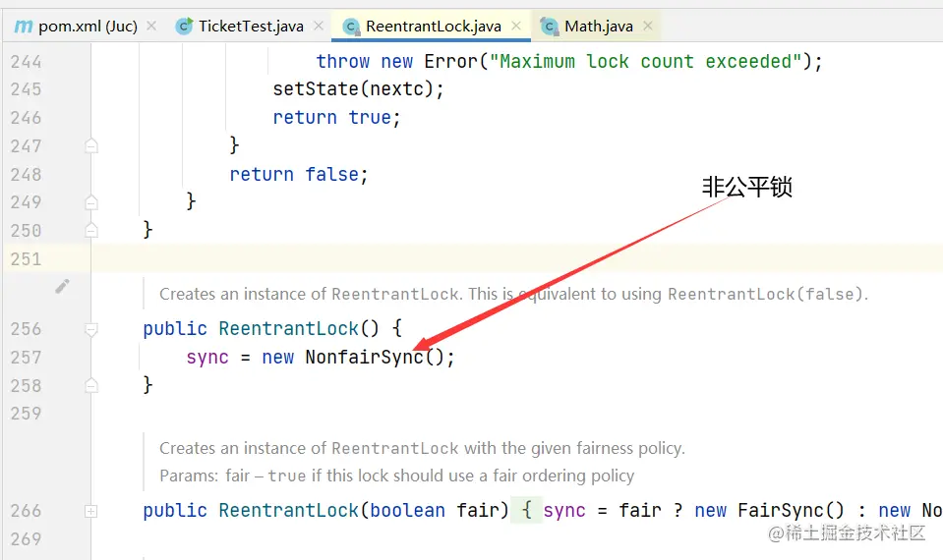Image resolution: width=943 pixels, height=560 pixels.
Task: Click the 'return true;' statement
Action: 336,117
